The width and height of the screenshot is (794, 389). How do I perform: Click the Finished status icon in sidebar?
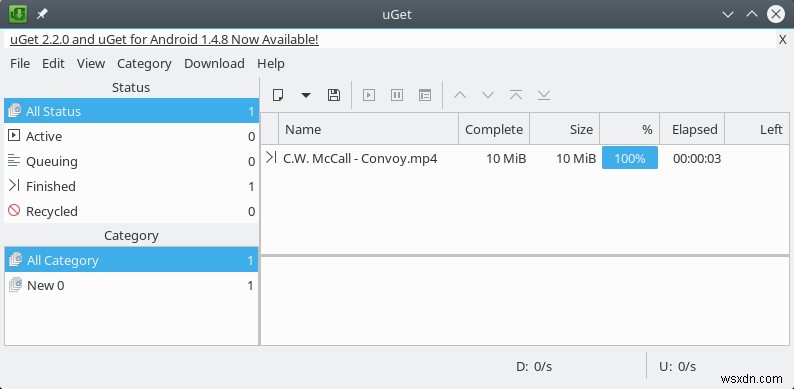(x=14, y=185)
